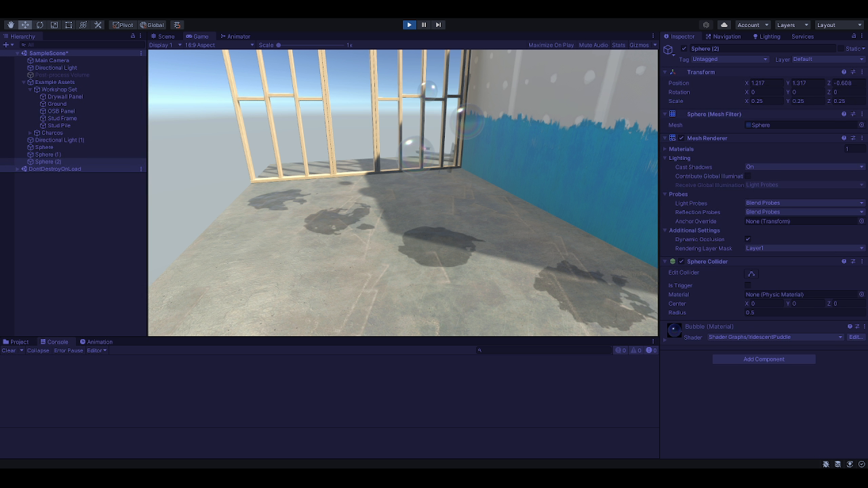Image resolution: width=868 pixels, height=488 pixels.
Task: Open the Bubble material kebab menu
Action: [x=864, y=327]
